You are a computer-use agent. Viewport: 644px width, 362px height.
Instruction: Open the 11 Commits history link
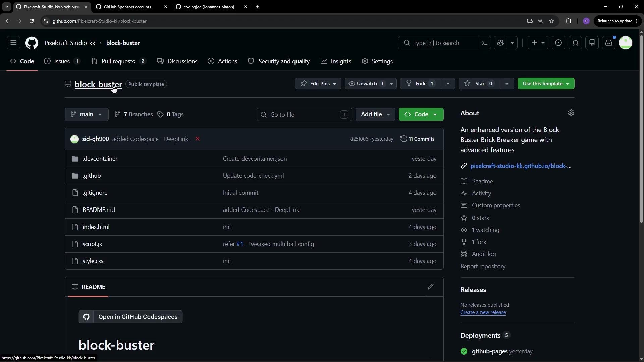(418, 139)
